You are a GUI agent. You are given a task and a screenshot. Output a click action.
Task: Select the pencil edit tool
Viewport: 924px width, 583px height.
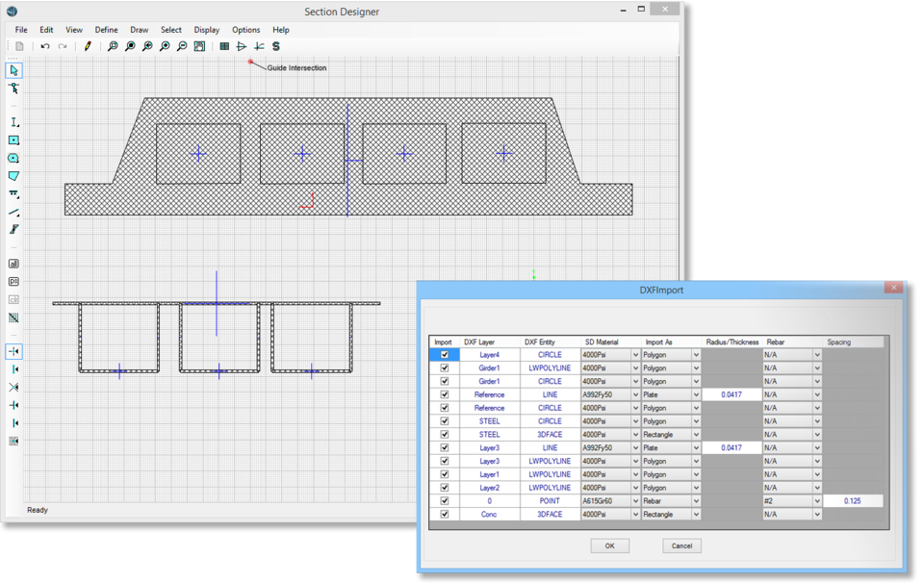pos(88,46)
